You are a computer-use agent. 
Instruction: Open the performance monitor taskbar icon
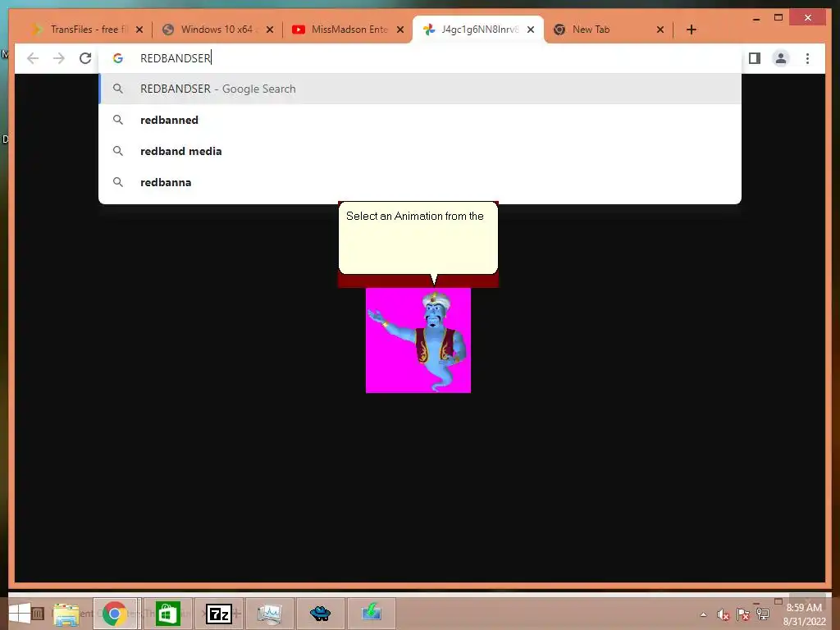pyautogui.click(x=269, y=614)
